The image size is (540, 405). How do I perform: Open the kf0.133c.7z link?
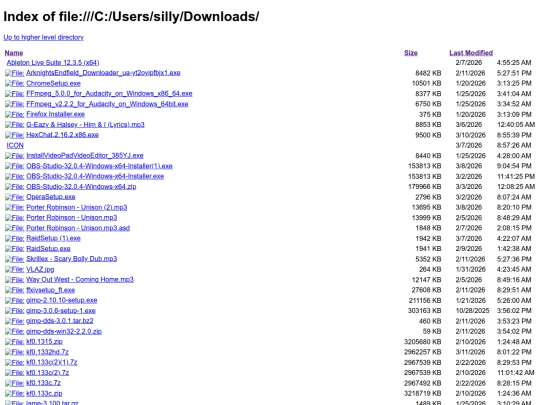tap(43, 383)
